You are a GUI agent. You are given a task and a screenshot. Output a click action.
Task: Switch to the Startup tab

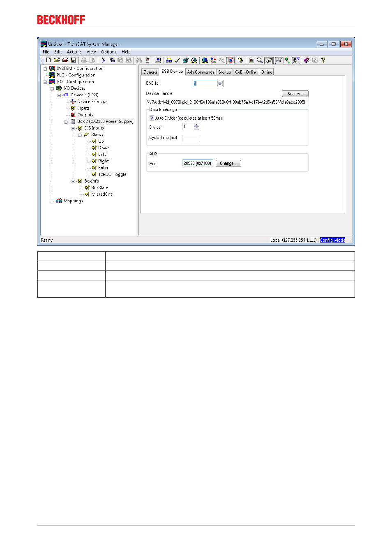coord(225,72)
